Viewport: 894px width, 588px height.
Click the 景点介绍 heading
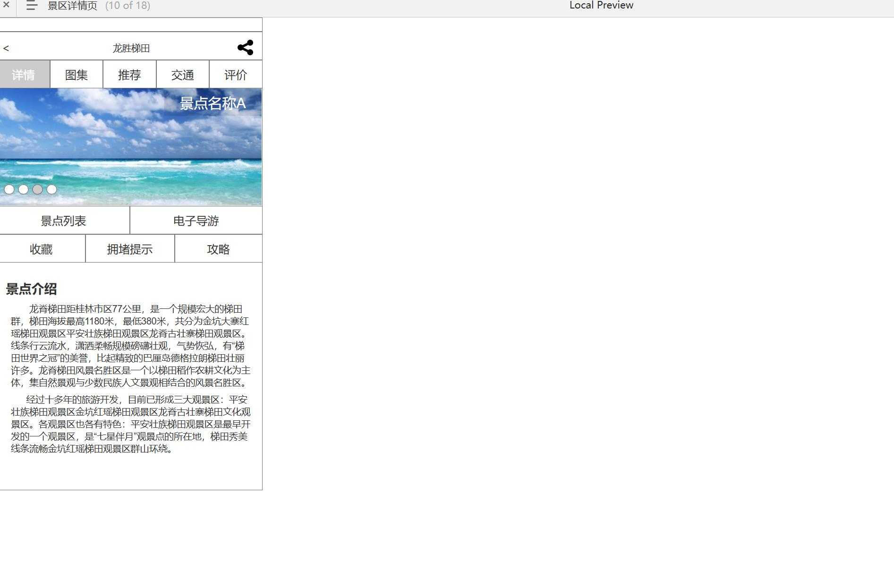[x=31, y=289]
